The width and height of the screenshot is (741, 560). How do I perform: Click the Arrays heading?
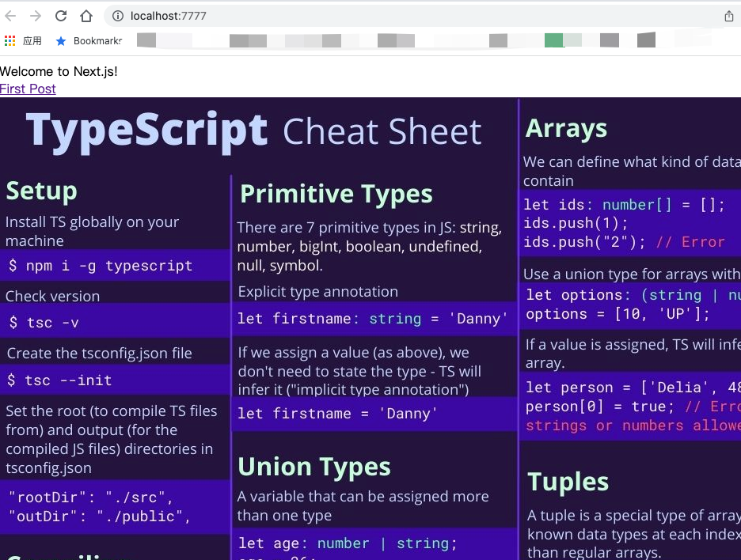pyautogui.click(x=566, y=128)
